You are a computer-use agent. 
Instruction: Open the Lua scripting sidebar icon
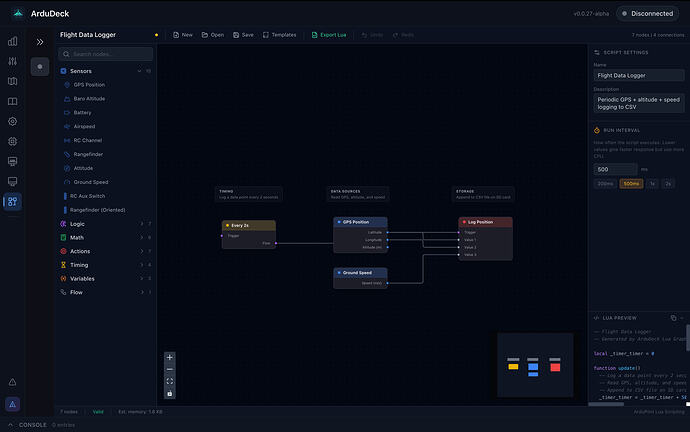12,201
